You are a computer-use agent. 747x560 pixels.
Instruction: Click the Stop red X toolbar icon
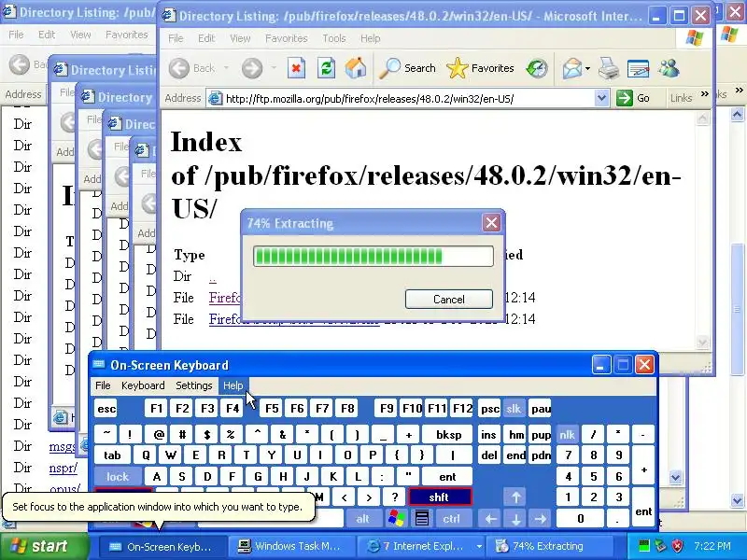point(296,68)
